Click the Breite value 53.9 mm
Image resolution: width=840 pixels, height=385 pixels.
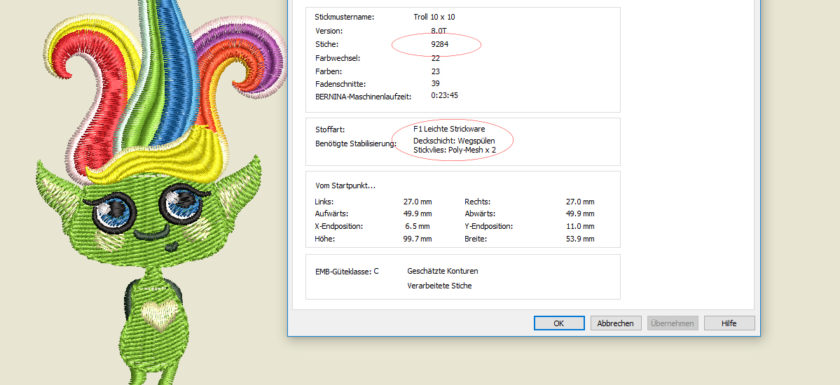(x=580, y=239)
